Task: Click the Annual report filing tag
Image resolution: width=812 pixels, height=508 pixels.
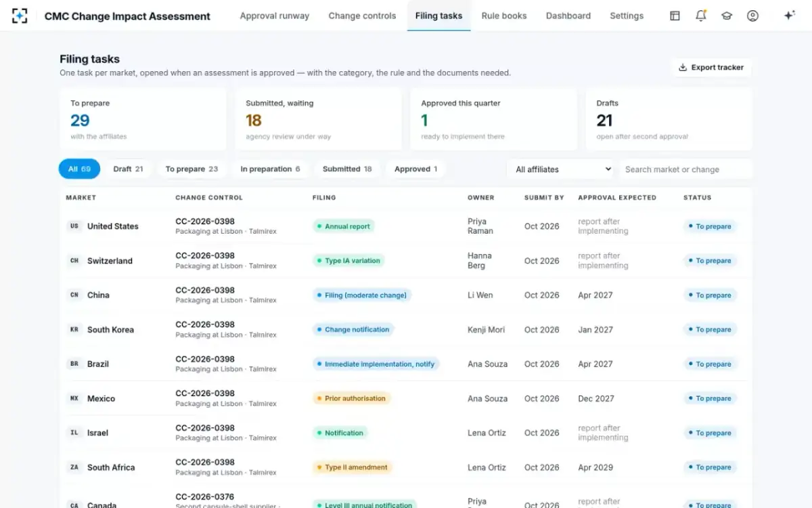Action: coord(344,226)
